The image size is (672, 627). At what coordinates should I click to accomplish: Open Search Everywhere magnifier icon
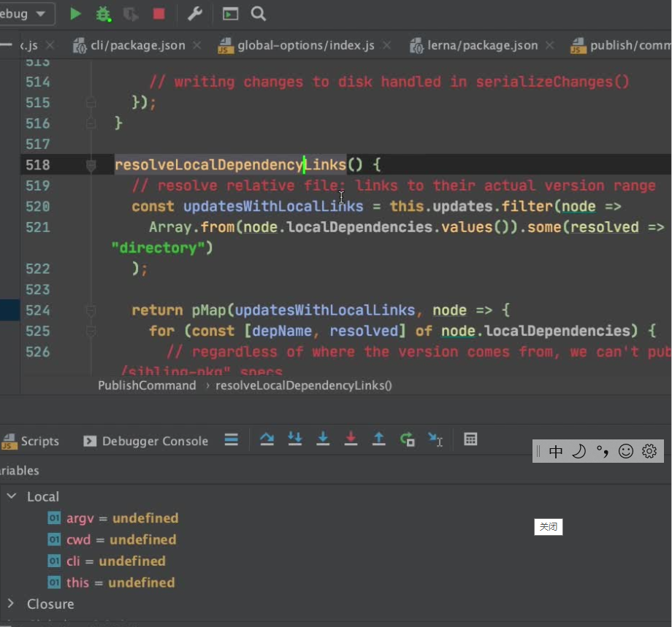click(x=259, y=14)
